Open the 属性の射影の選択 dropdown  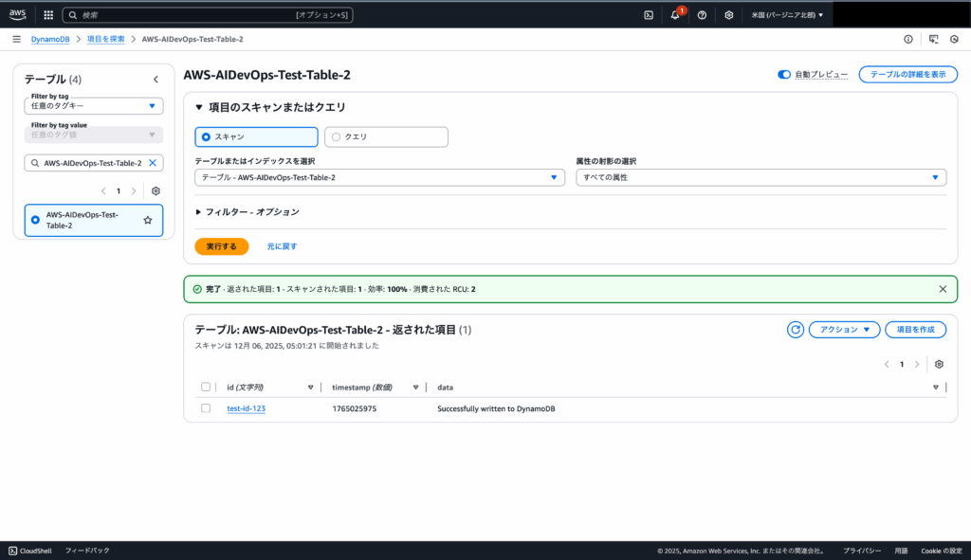click(x=760, y=177)
